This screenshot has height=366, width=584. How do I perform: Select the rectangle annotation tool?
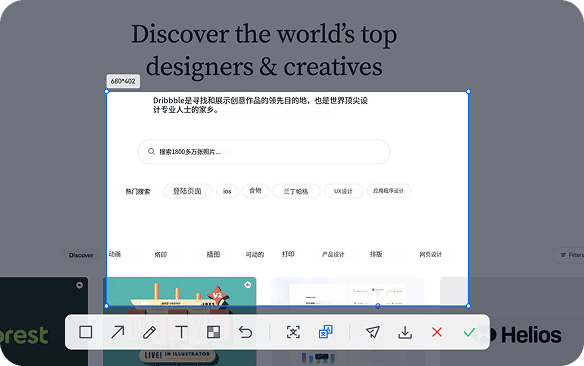[86, 332]
